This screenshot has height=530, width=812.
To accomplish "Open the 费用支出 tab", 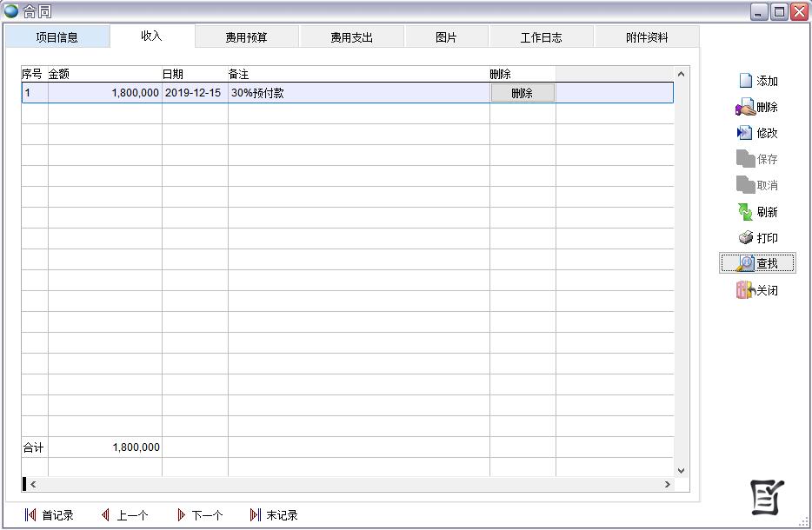I will (351, 37).
